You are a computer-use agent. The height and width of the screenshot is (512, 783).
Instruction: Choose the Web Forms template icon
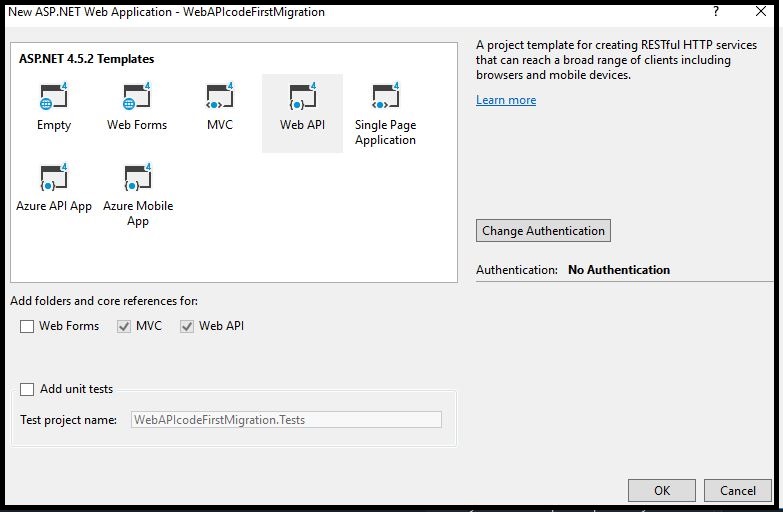coord(137,96)
